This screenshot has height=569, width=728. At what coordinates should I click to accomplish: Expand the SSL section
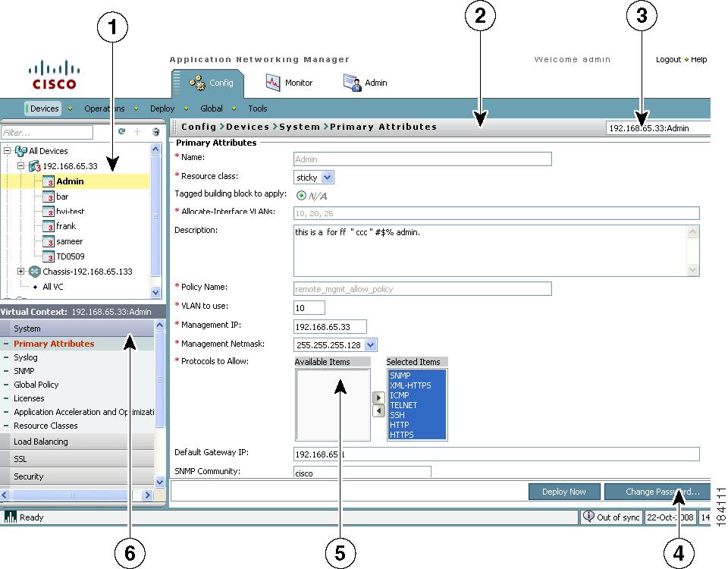77,459
